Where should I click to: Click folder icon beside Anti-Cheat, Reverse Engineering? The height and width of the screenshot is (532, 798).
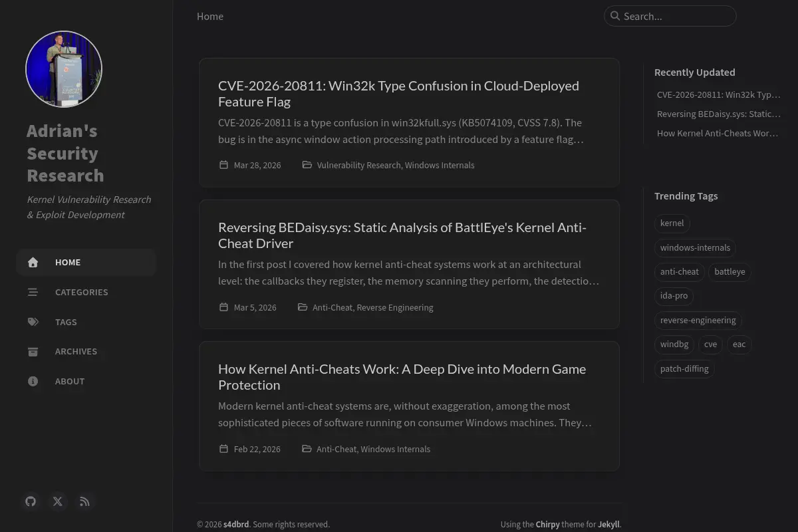(x=303, y=307)
